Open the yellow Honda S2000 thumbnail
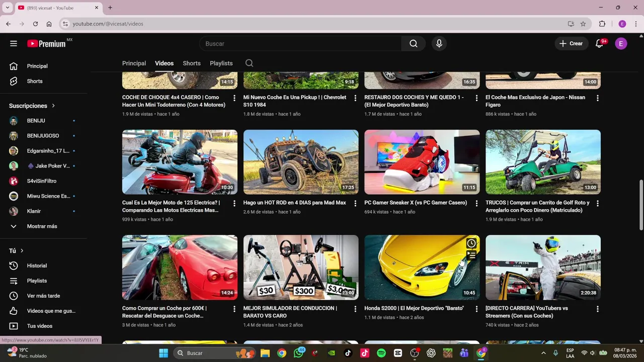The image size is (644, 362). coord(422,267)
